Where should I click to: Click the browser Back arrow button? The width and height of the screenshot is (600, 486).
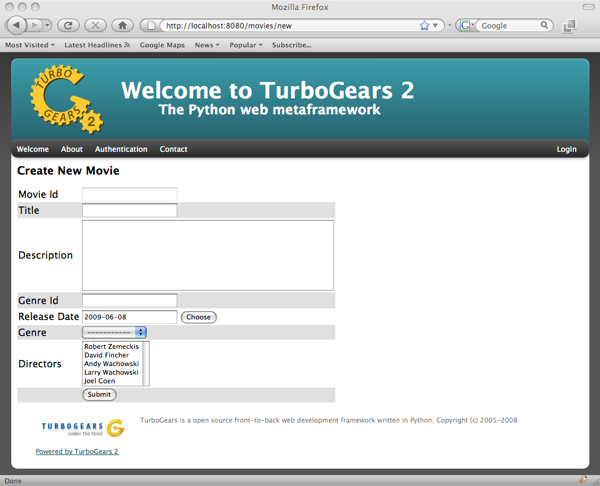(x=16, y=26)
